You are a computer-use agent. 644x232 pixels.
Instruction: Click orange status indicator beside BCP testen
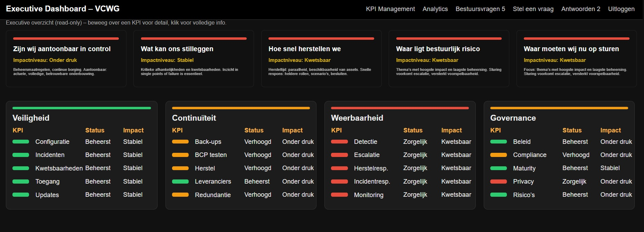point(180,155)
